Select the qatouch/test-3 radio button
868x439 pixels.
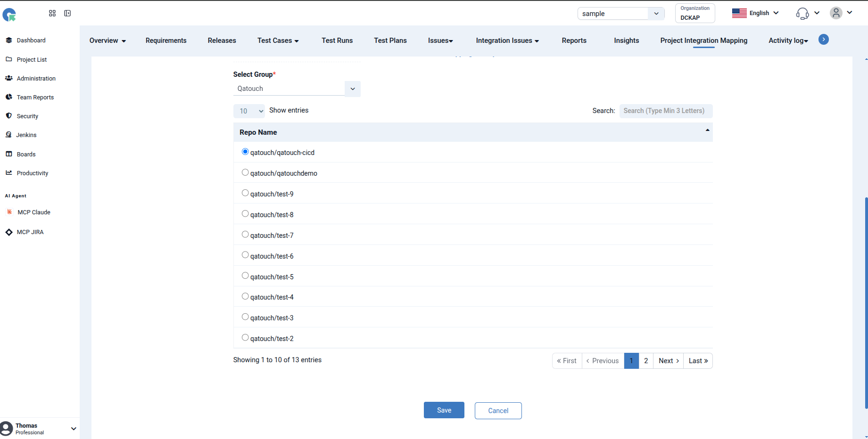pyautogui.click(x=245, y=317)
